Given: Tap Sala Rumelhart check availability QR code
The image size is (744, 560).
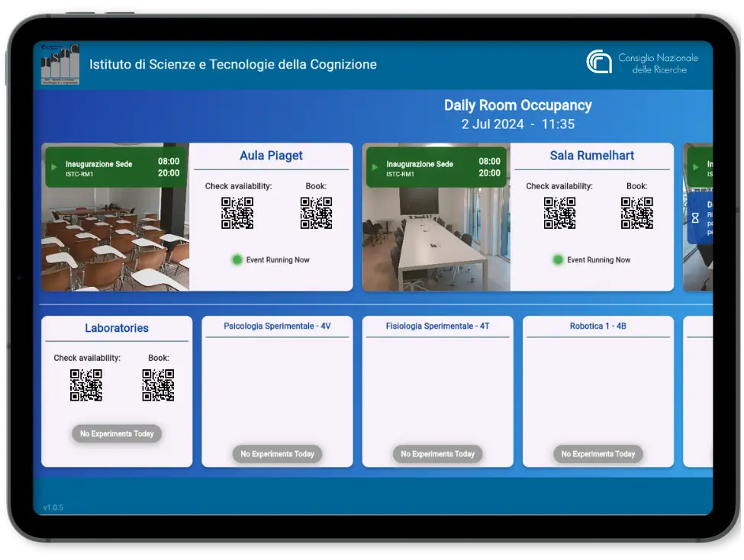Looking at the screenshot, I should (559, 213).
